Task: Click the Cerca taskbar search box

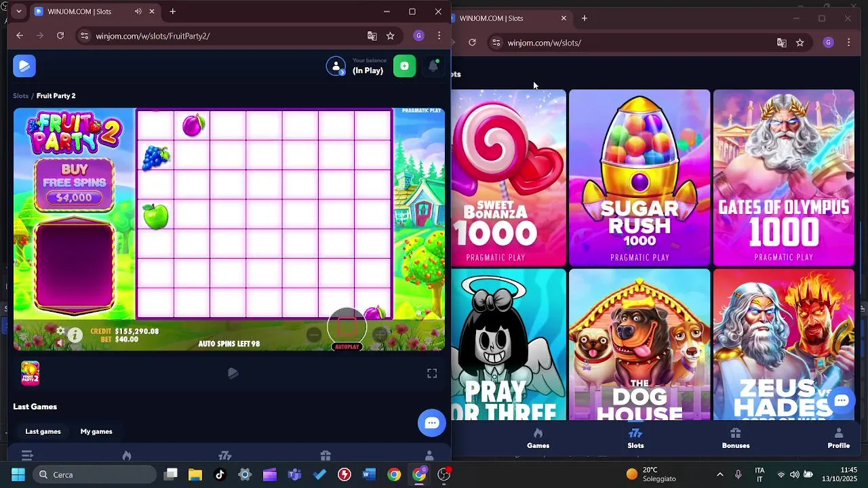Action: [94, 474]
